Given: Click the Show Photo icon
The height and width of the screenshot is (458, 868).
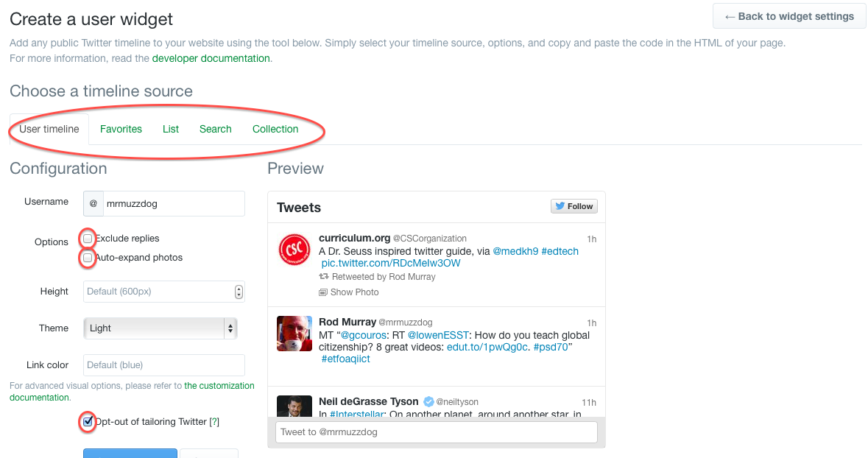Looking at the screenshot, I should click(x=322, y=292).
